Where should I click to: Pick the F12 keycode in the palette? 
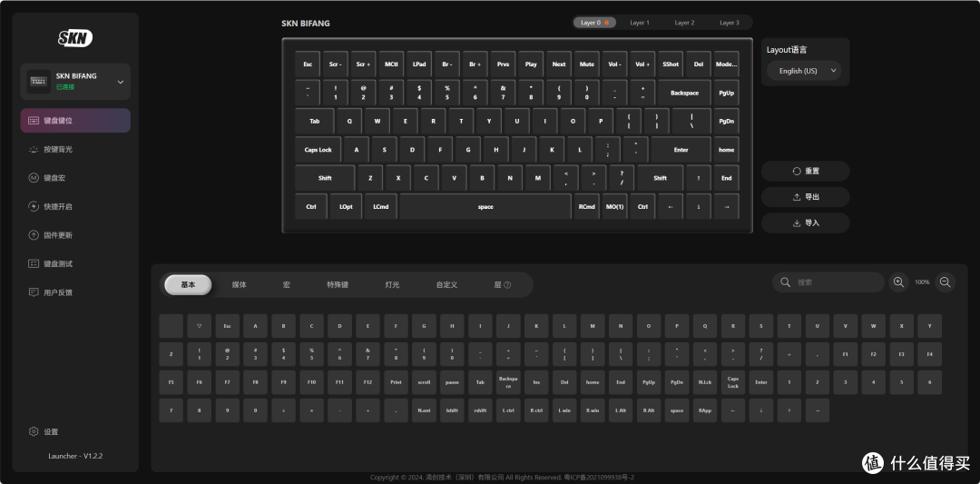coord(367,382)
